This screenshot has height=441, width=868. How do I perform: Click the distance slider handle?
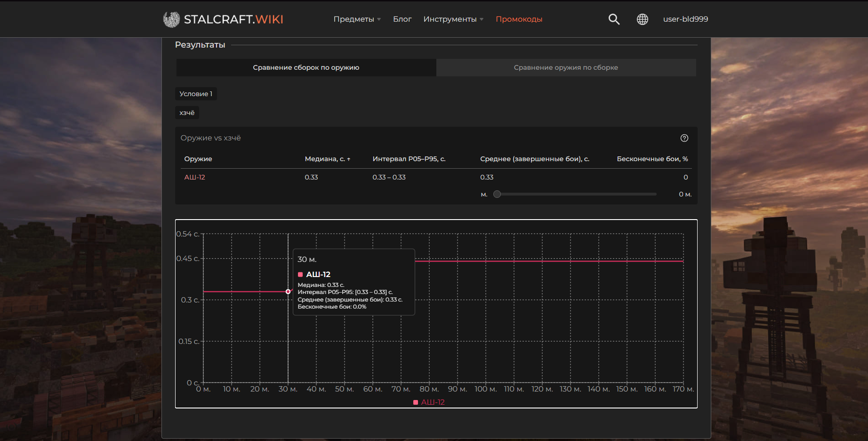click(x=497, y=194)
